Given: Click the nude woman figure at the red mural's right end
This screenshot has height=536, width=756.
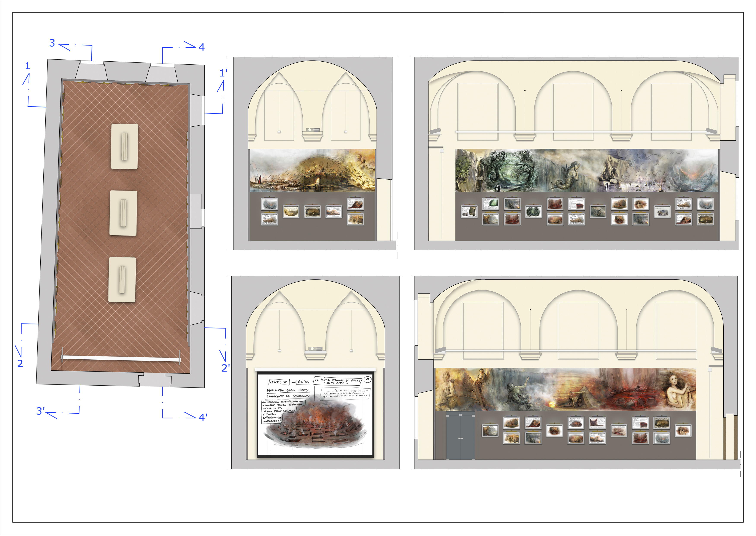Looking at the screenshot, I should click(677, 391).
